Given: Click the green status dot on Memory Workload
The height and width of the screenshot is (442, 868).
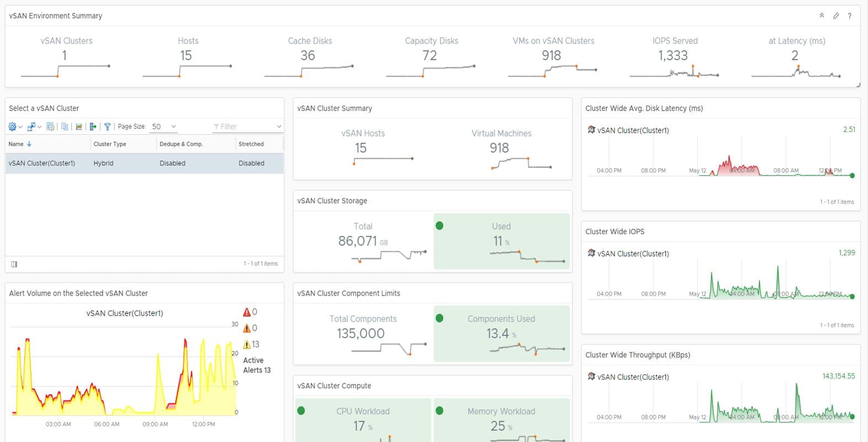Looking at the screenshot, I should tap(440, 411).
